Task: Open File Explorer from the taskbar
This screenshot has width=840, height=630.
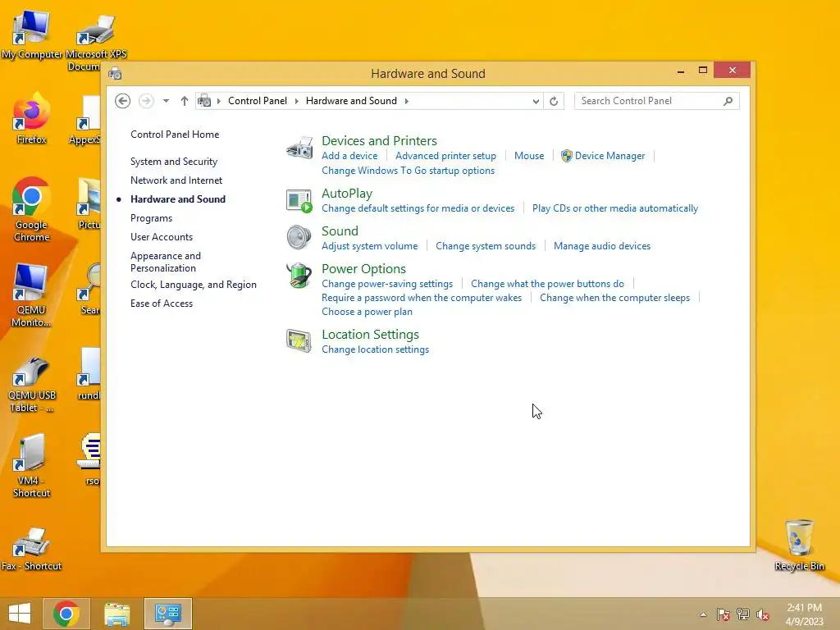Action: (x=116, y=614)
